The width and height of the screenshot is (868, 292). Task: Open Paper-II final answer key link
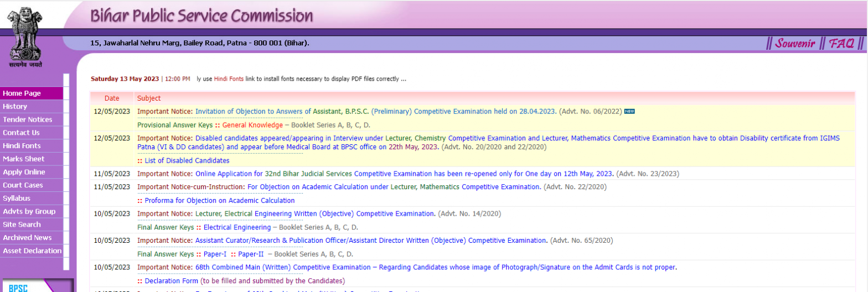(x=247, y=254)
